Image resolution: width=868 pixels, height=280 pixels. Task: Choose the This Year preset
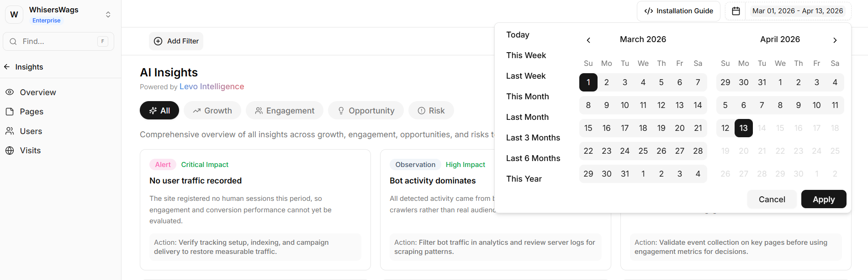(524, 179)
